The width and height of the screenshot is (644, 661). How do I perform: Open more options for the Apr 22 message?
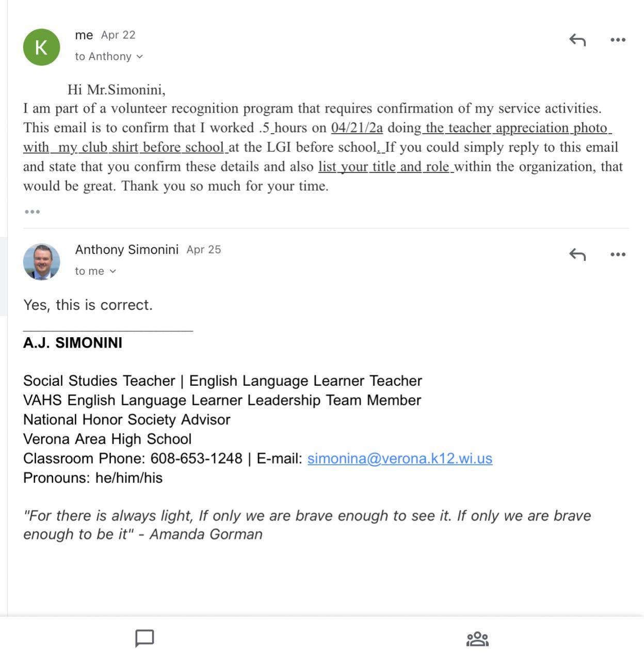pos(618,40)
